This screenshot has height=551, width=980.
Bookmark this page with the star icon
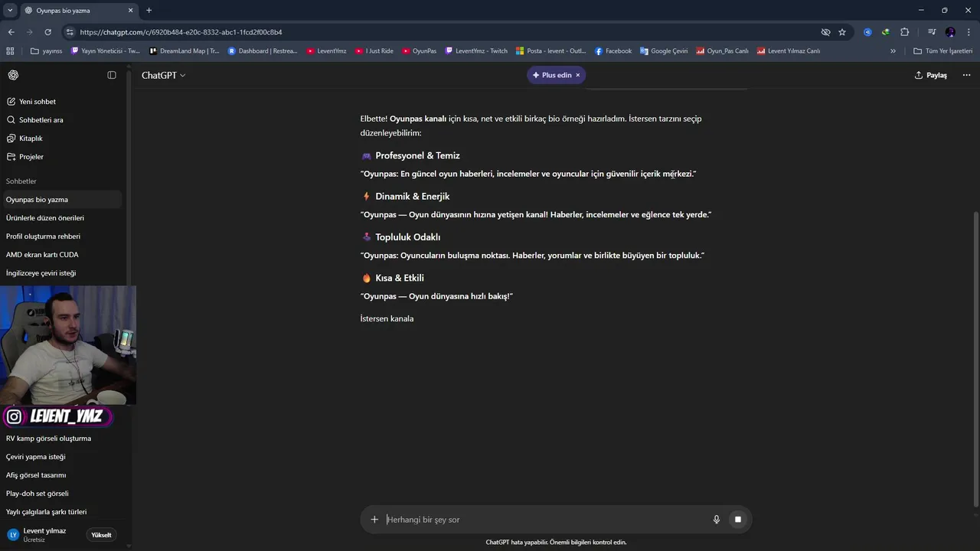842,32
